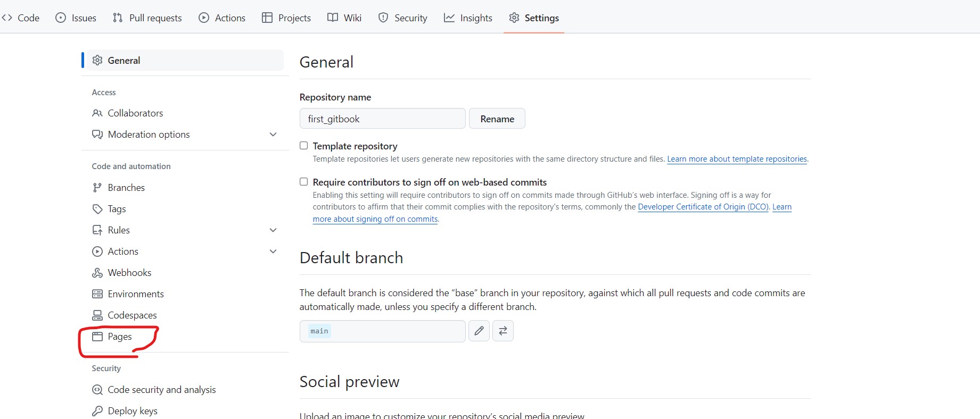980x419 pixels.
Task: Open Branches settings in sidebar
Action: tap(126, 188)
